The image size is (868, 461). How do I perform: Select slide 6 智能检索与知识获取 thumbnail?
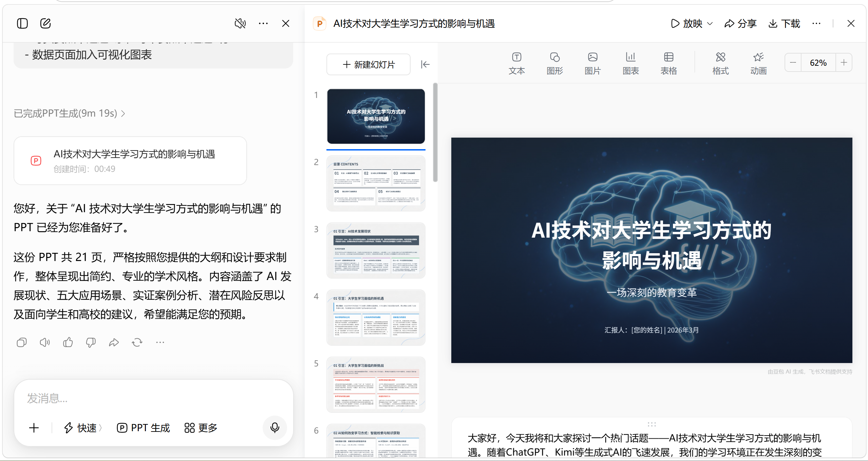[x=376, y=441]
